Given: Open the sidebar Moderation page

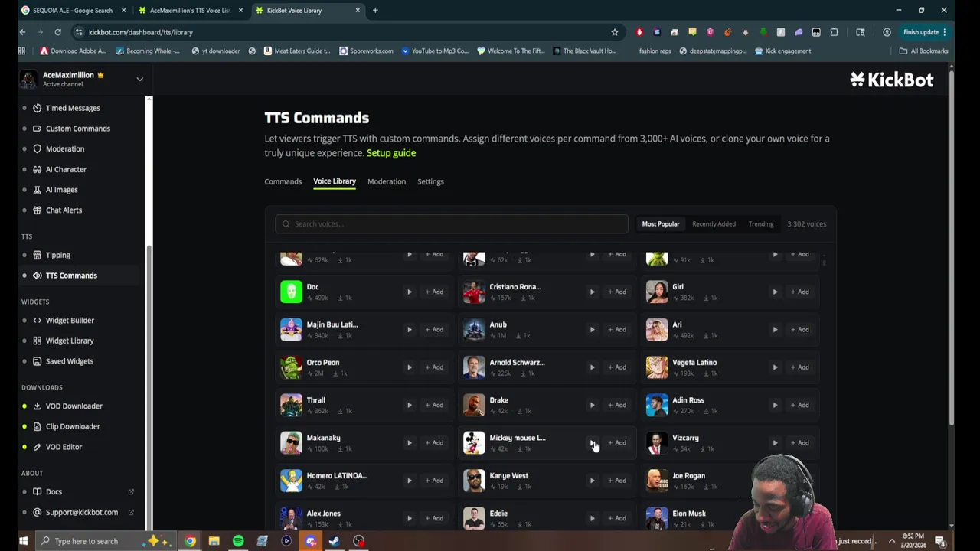Looking at the screenshot, I should click(x=65, y=149).
